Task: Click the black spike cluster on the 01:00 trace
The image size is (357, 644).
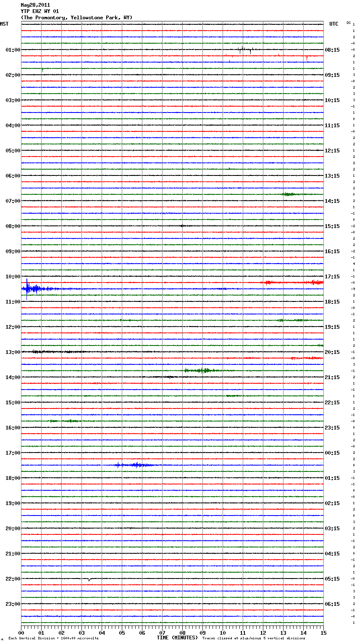Action: (x=245, y=50)
